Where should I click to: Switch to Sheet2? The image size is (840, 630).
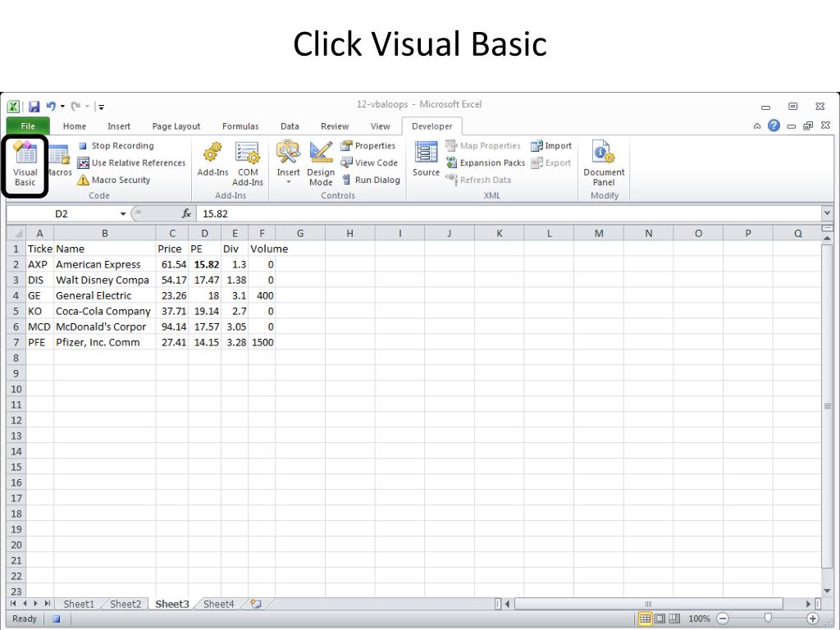pos(126,604)
